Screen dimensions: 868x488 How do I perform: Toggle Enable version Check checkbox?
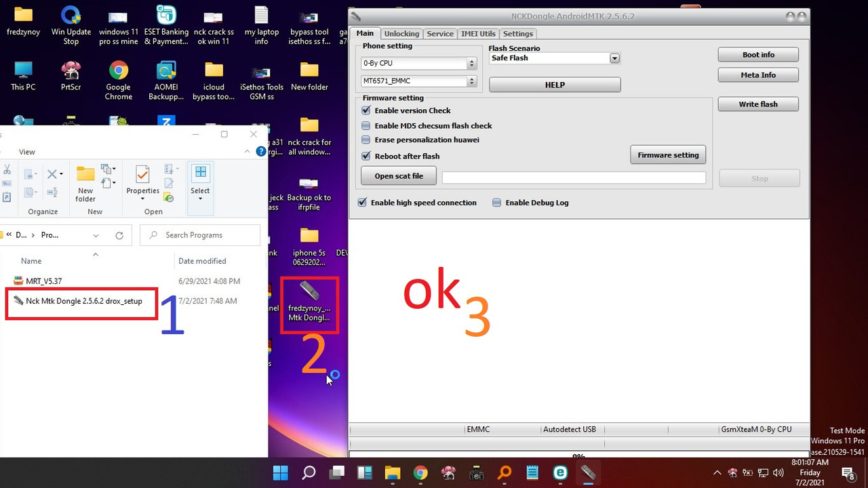pyautogui.click(x=366, y=110)
